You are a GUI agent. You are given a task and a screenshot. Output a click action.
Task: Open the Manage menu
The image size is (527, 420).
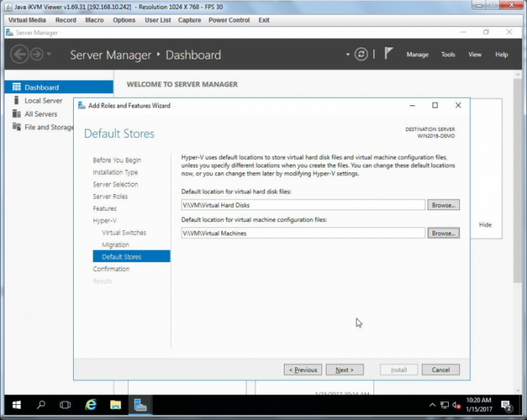(417, 54)
